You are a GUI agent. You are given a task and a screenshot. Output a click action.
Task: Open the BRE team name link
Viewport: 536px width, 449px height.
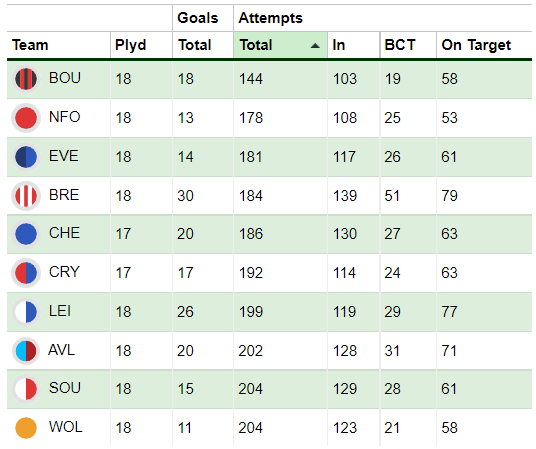[x=64, y=195]
